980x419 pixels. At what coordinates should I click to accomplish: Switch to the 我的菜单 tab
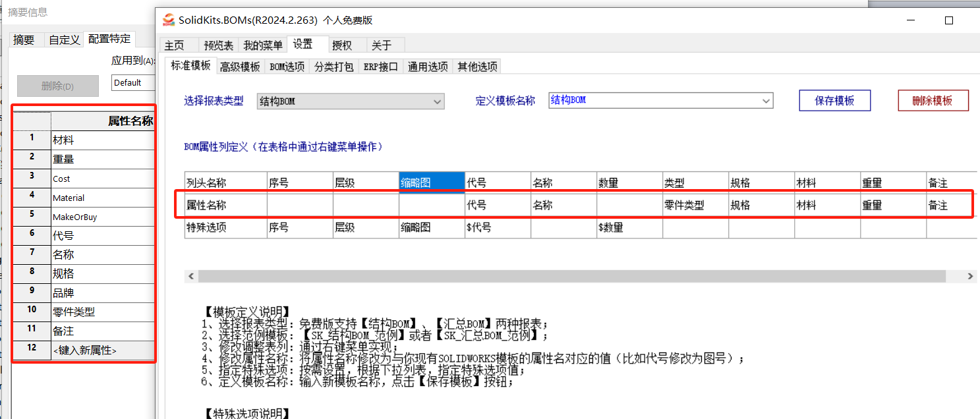[x=262, y=45]
